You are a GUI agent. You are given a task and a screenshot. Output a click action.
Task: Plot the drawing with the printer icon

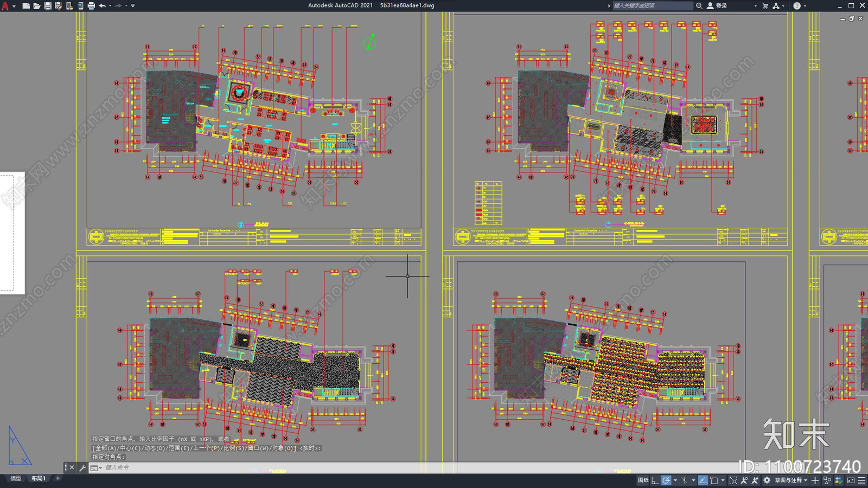point(91,6)
